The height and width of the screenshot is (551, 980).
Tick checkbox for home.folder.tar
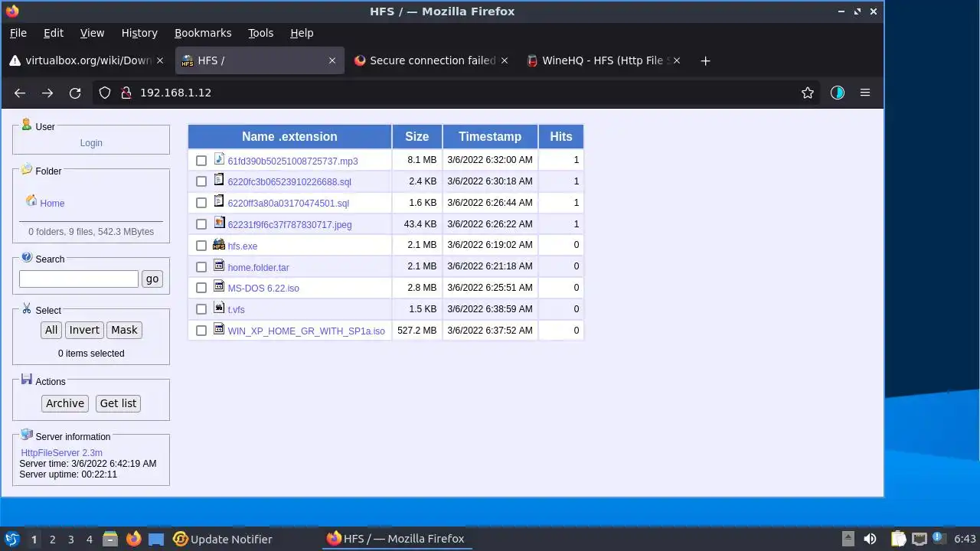pyautogui.click(x=201, y=267)
